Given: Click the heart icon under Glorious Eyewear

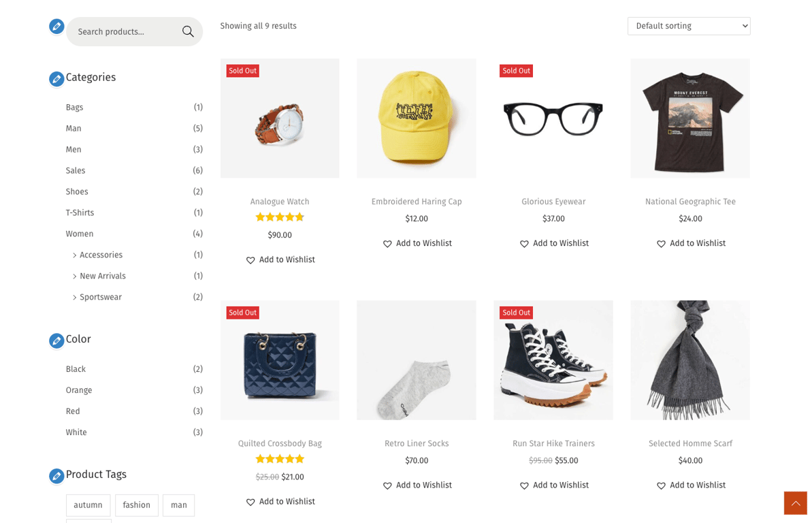Looking at the screenshot, I should pos(524,243).
